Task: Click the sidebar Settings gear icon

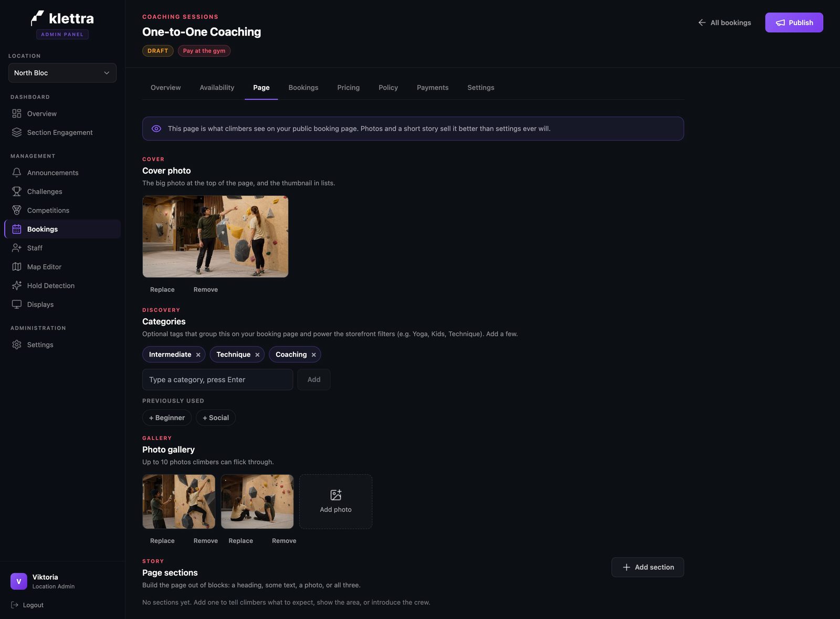Action: coord(17,345)
